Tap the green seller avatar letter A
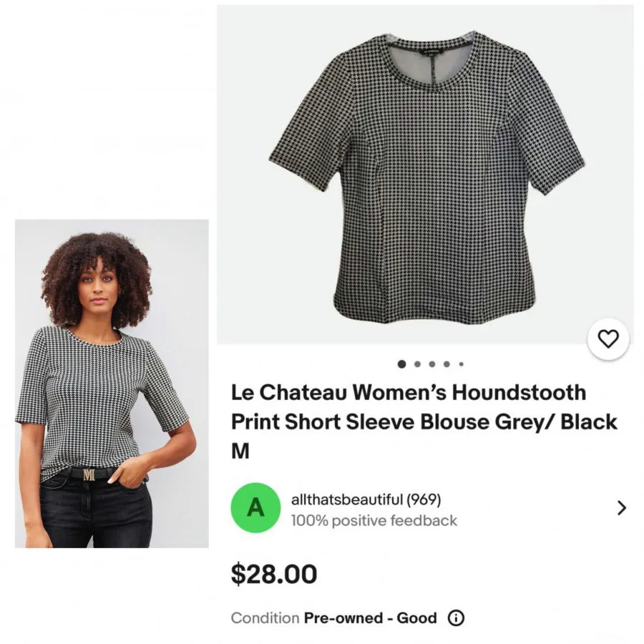Screen dimensions: 644x644 255,507
